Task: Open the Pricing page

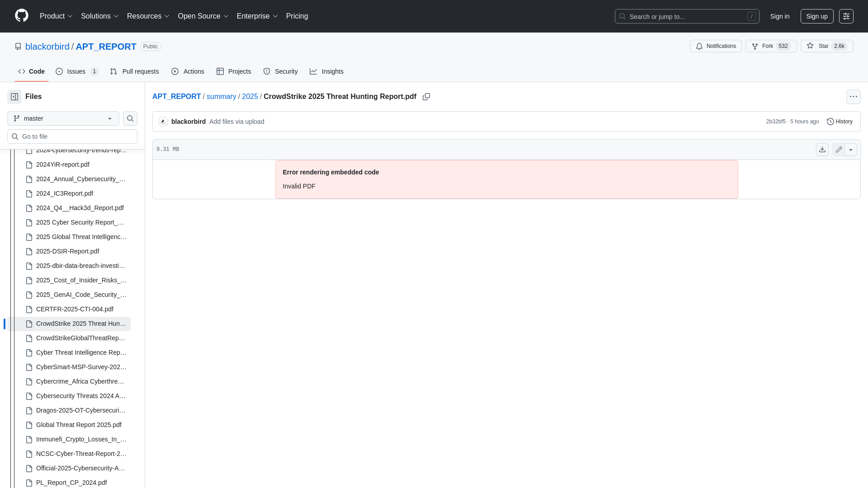Action: 297,16
